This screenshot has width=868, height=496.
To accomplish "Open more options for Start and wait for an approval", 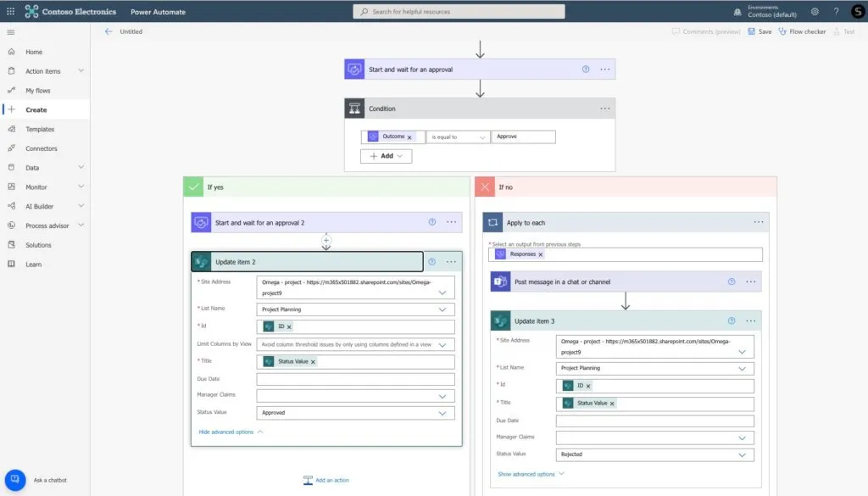I will (604, 70).
